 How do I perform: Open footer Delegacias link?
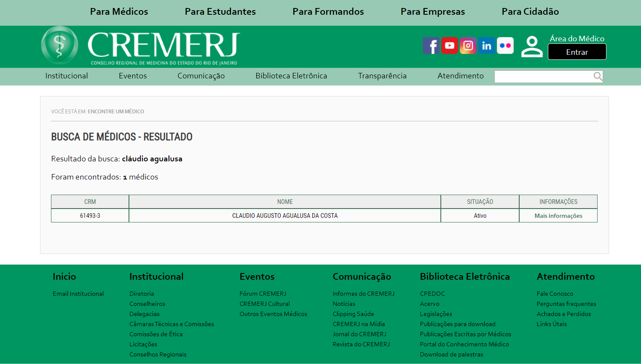[x=145, y=314]
